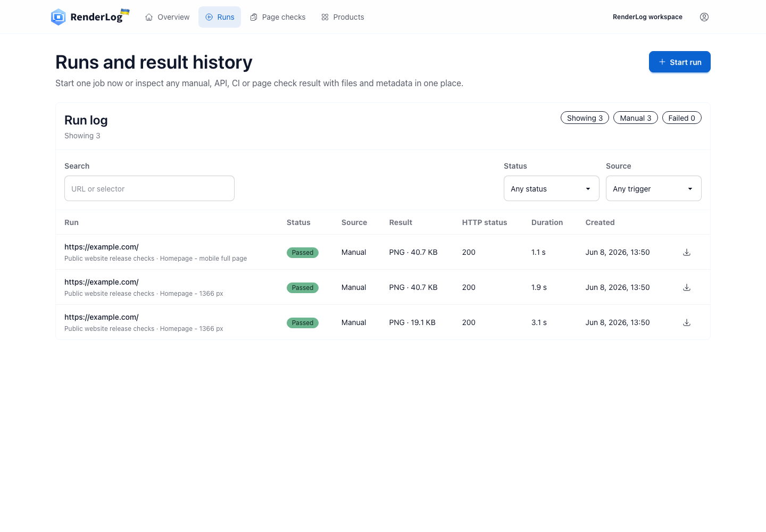Focus the URL or selector search field
The width and height of the screenshot is (766, 532).
[149, 188]
